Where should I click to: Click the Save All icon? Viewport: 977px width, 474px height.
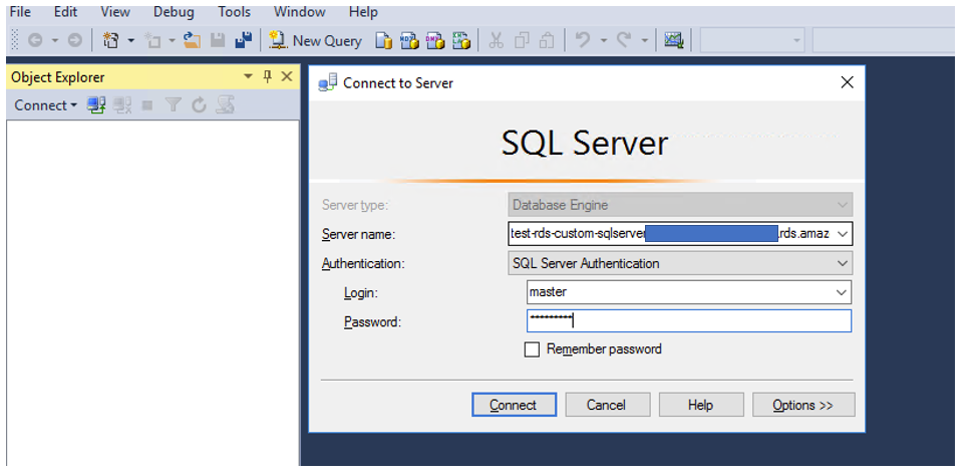[x=243, y=40]
